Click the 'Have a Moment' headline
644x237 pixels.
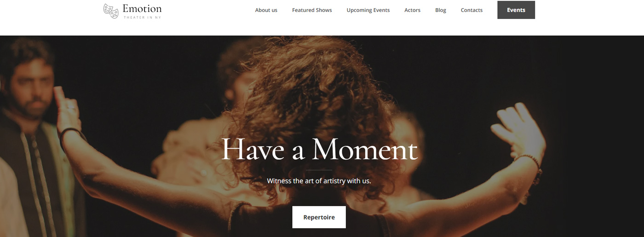click(319, 150)
